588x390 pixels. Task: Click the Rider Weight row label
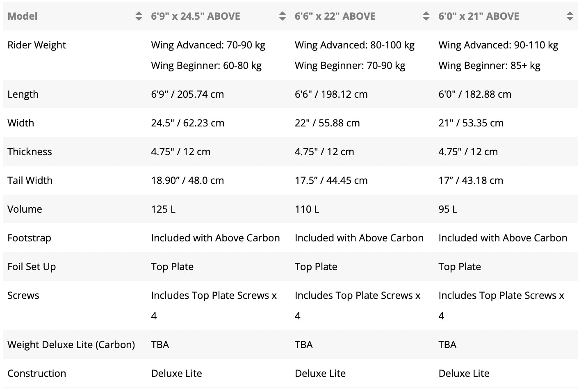pyautogui.click(x=36, y=45)
